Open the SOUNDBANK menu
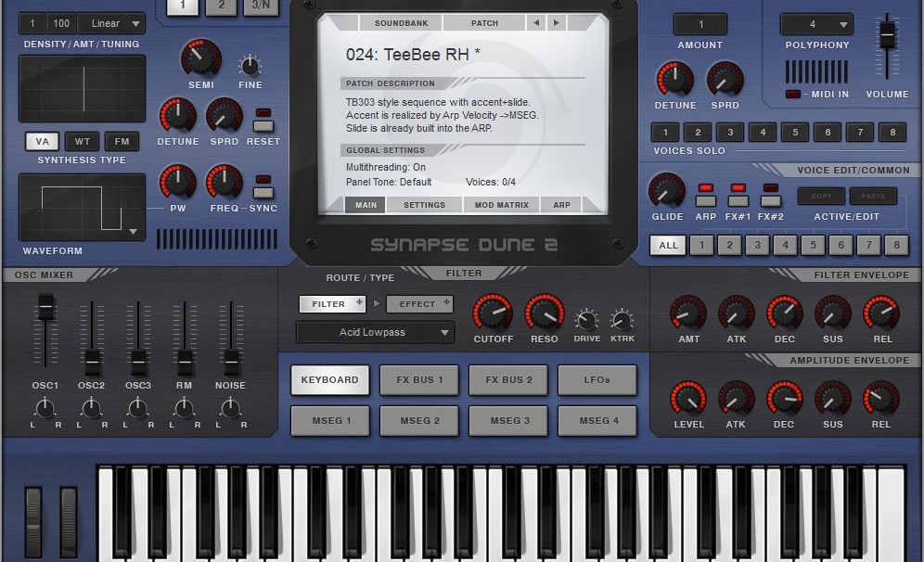This screenshot has width=924, height=562. (402, 23)
